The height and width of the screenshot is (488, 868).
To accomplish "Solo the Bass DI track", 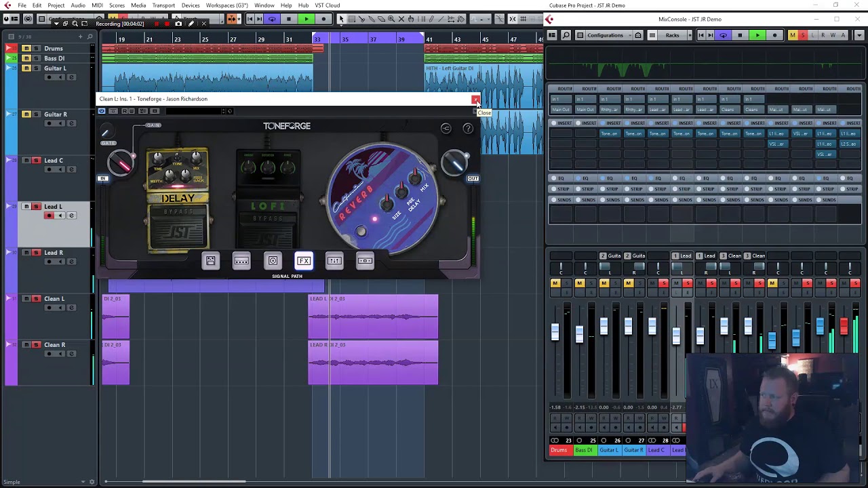I will coord(35,58).
